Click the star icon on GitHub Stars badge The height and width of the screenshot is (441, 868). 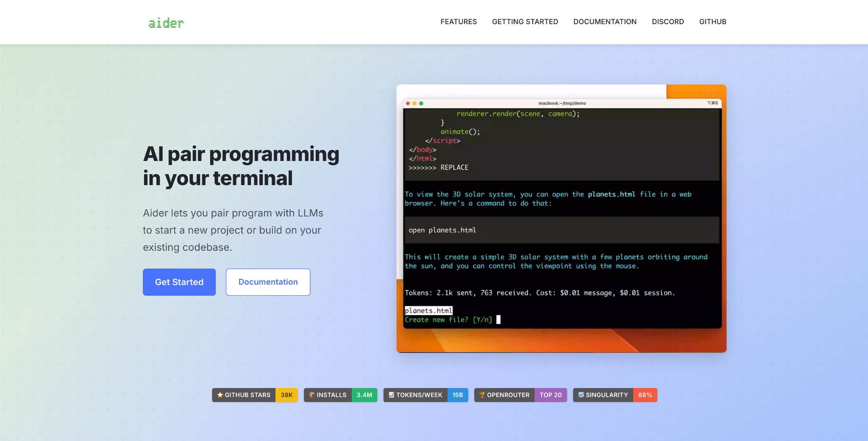(220, 395)
